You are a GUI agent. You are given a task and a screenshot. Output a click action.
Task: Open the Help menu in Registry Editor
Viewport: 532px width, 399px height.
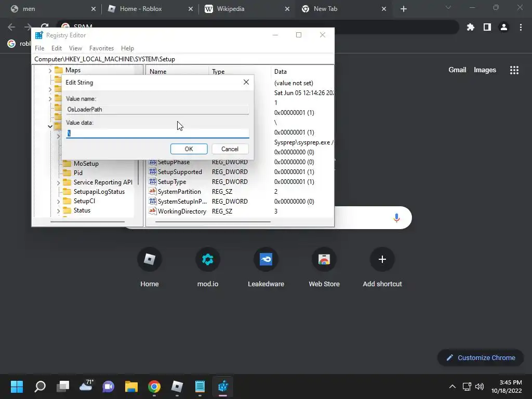click(127, 48)
